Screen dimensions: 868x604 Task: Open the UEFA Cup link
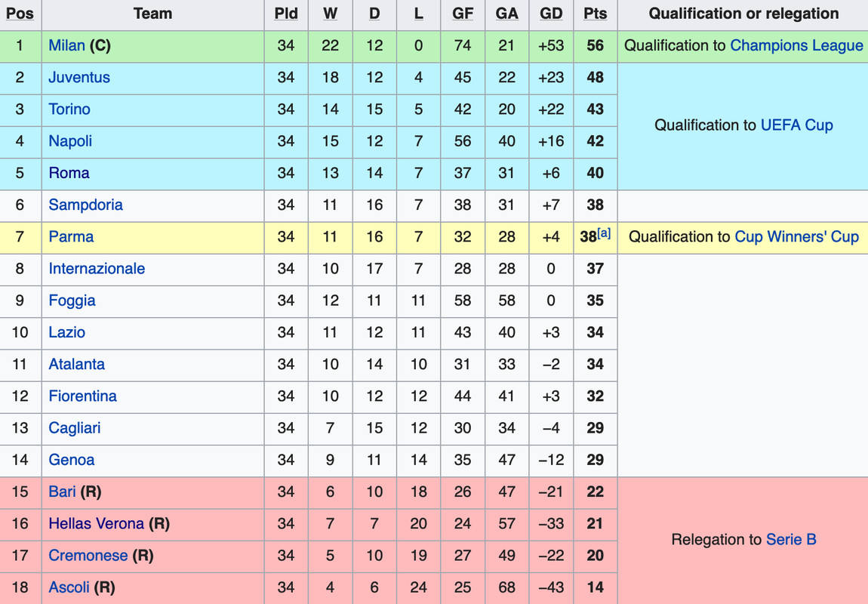click(x=796, y=125)
